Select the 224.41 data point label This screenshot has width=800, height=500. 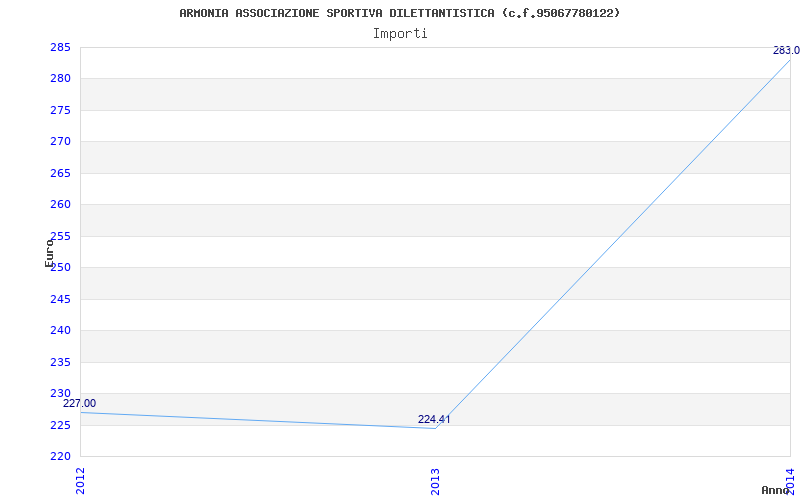(x=434, y=419)
